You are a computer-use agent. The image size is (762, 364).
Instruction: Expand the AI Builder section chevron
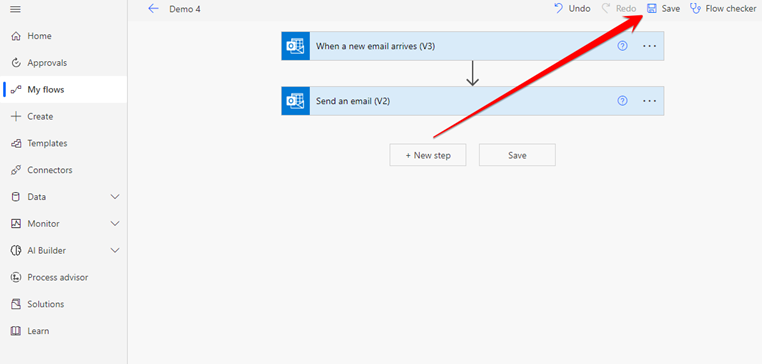pyautogui.click(x=115, y=250)
